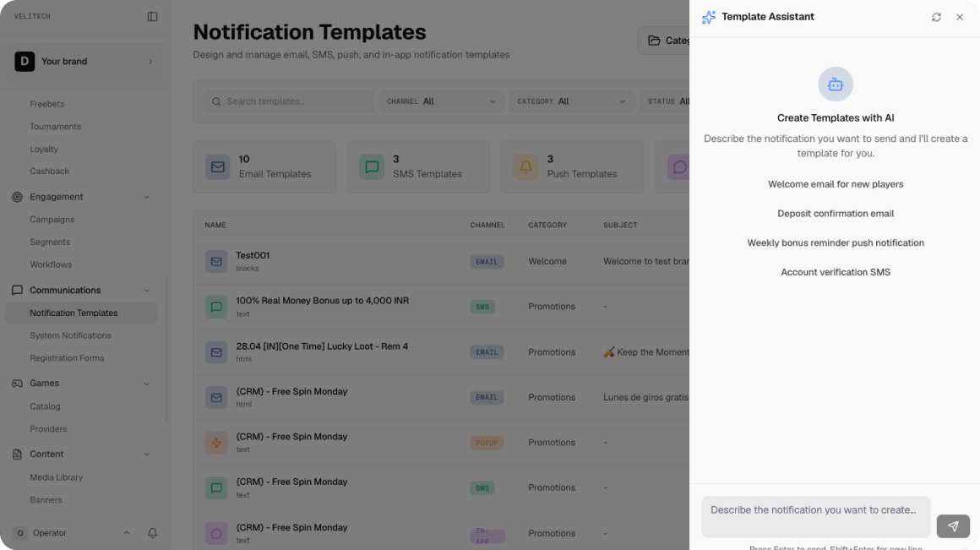Click the Email Templates envelope icon card
Viewport: 980px width, 550px height.
pyautogui.click(x=217, y=167)
